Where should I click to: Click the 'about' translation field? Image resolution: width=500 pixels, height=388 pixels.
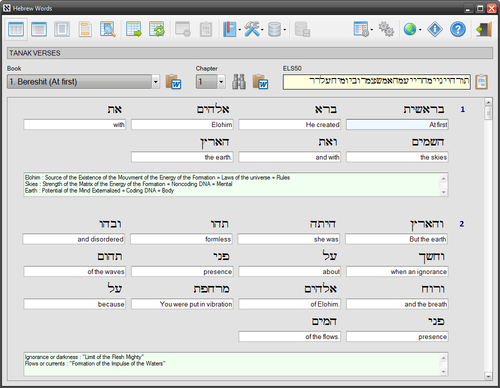coord(290,272)
